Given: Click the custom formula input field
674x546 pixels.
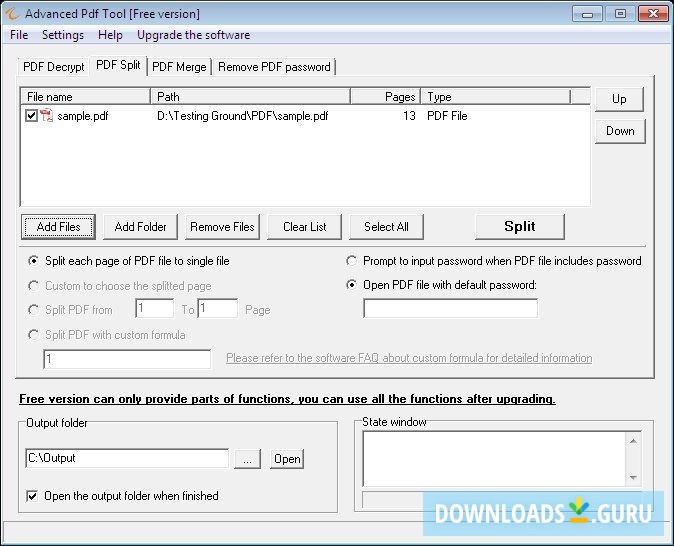Looking at the screenshot, I should 127,359.
